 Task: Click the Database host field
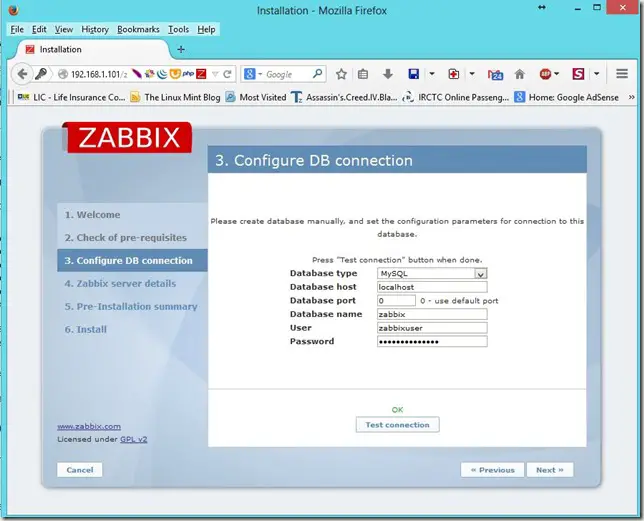(432, 287)
